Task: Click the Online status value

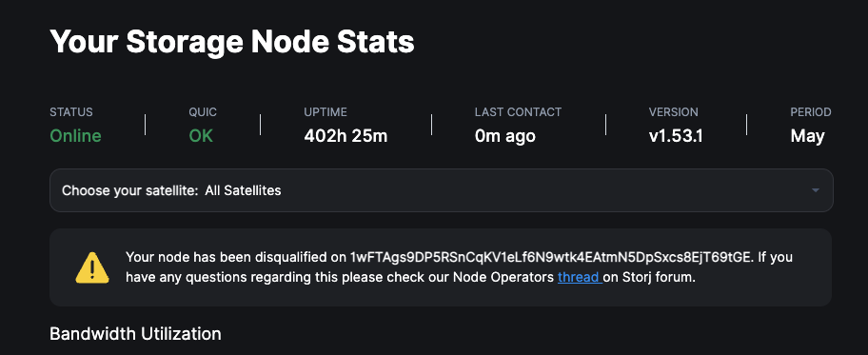Action: click(76, 136)
